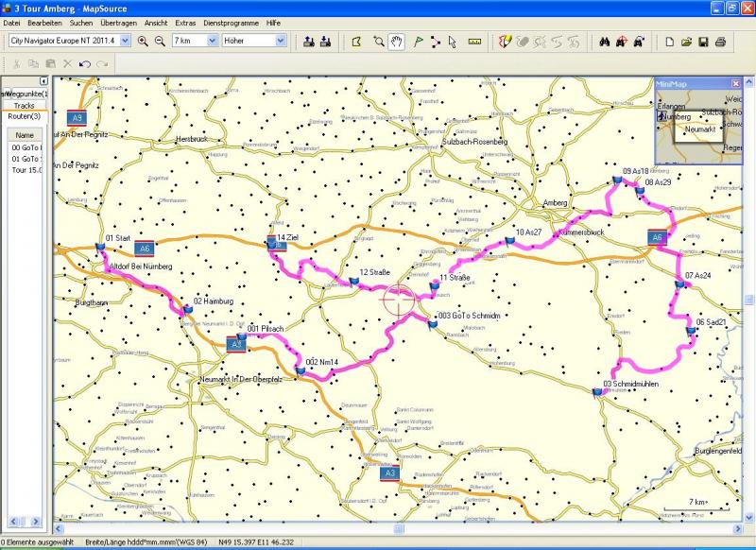This screenshot has width=756, height=550.
Task: Open the Bearbeiten menu
Action: (x=44, y=23)
